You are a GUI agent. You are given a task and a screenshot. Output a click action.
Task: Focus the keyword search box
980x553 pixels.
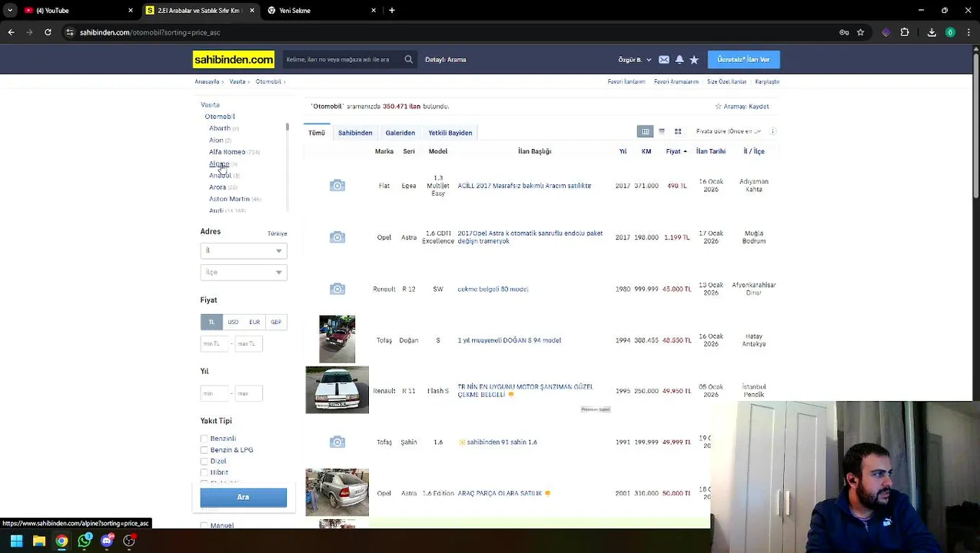tap(342, 59)
